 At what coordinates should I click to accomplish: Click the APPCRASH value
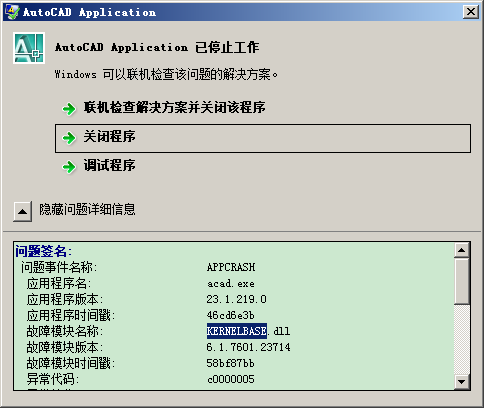pyautogui.click(x=231, y=267)
